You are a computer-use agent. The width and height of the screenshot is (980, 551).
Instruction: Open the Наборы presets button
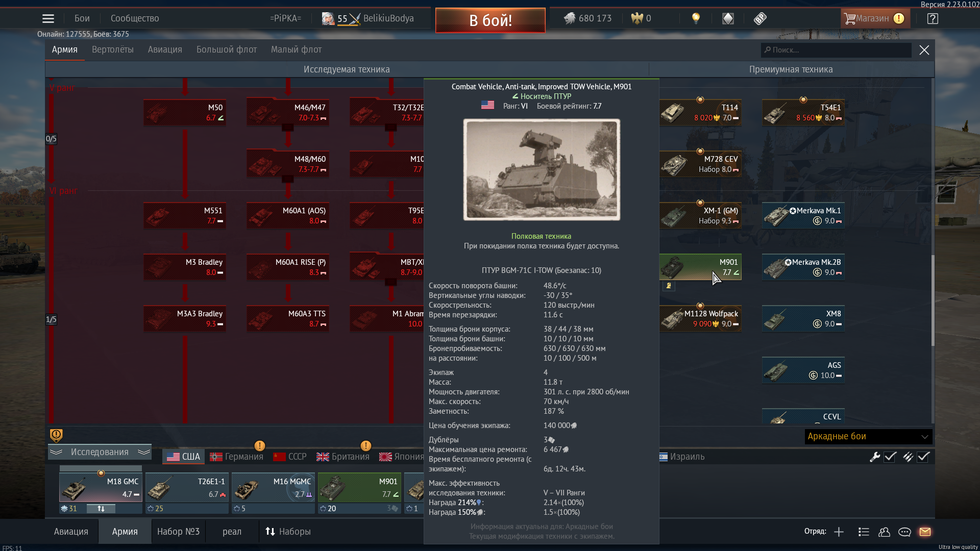tap(288, 532)
